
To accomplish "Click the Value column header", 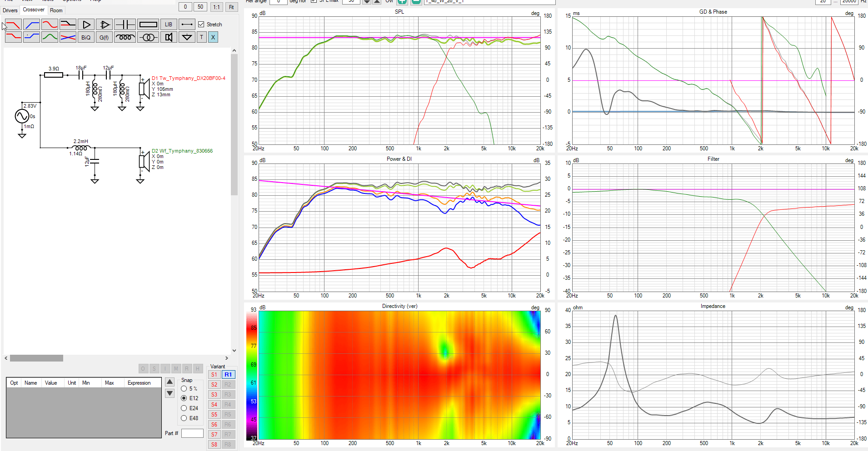I will point(51,383).
